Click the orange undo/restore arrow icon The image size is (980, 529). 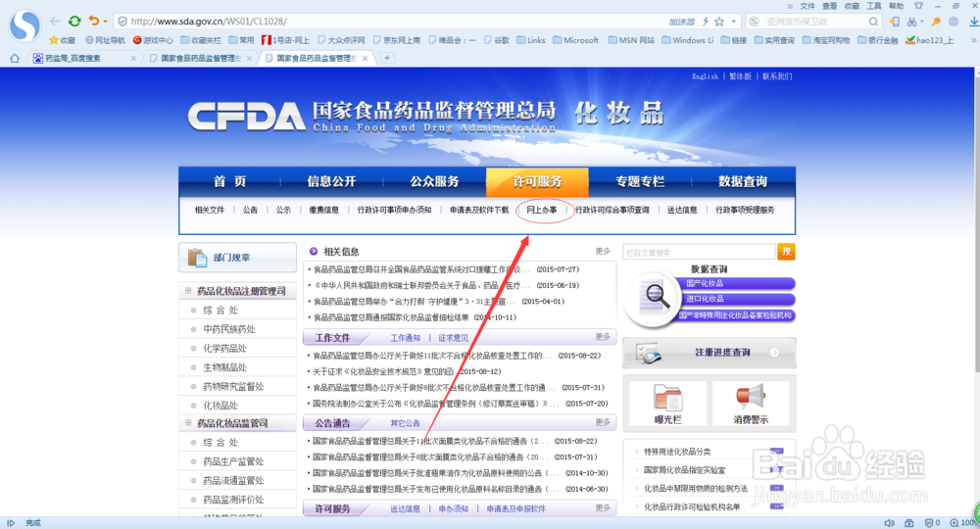click(x=94, y=21)
